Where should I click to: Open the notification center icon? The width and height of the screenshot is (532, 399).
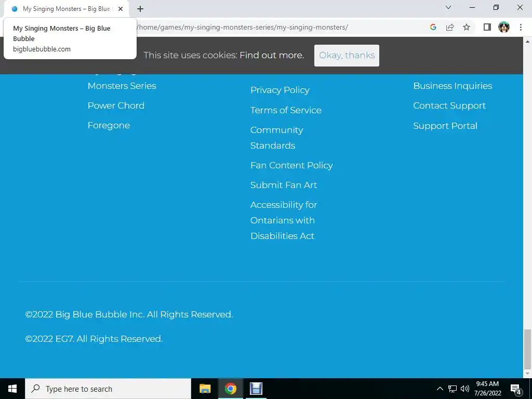pyautogui.click(x=516, y=389)
